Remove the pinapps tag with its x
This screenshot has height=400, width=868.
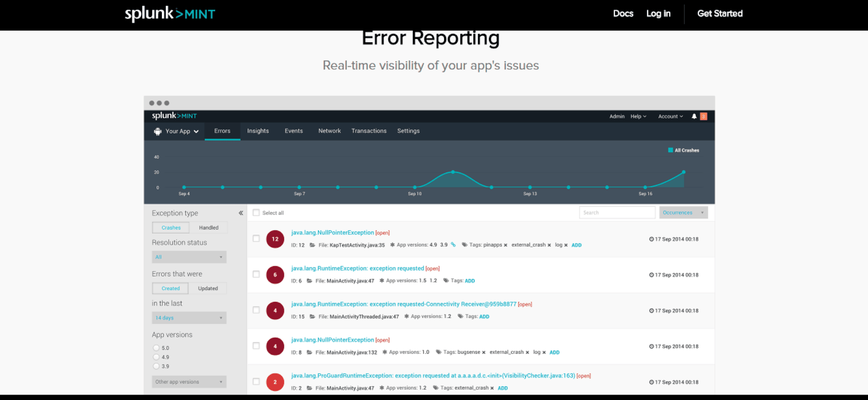pyautogui.click(x=506, y=245)
